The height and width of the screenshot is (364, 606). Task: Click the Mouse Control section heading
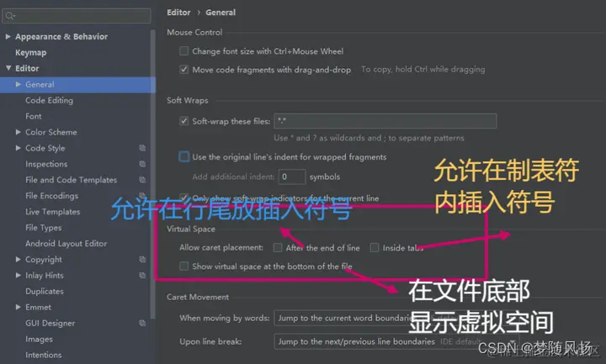[194, 33]
